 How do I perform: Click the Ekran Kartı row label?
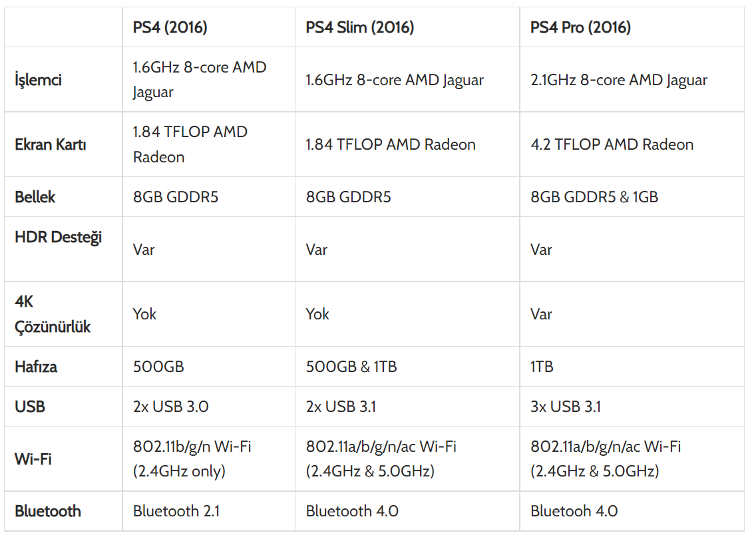coord(51,144)
